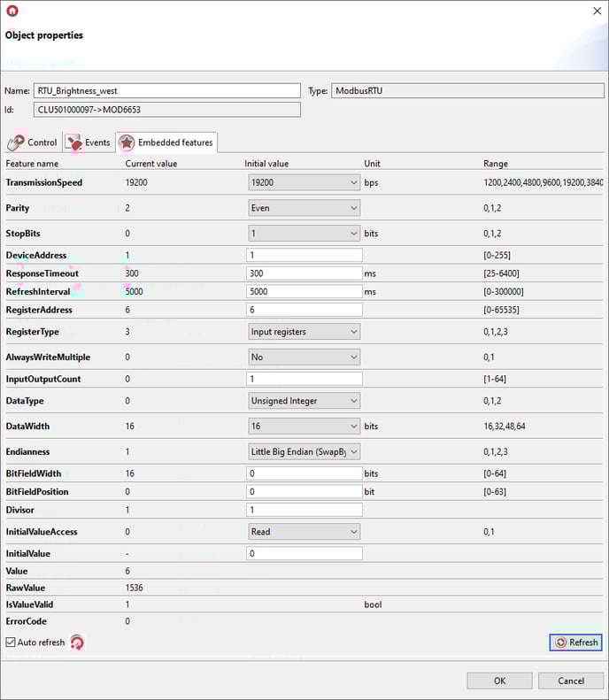The width and height of the screenshot is (609, 700).
Task: Click the DataWidth range 16,32,48,64
Action: coord(504,427)
